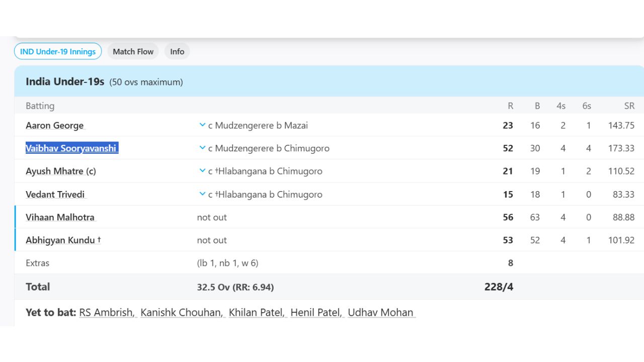Expand Aaron George dismissal details chevron
Screen dimensions: 644x362
202,125
